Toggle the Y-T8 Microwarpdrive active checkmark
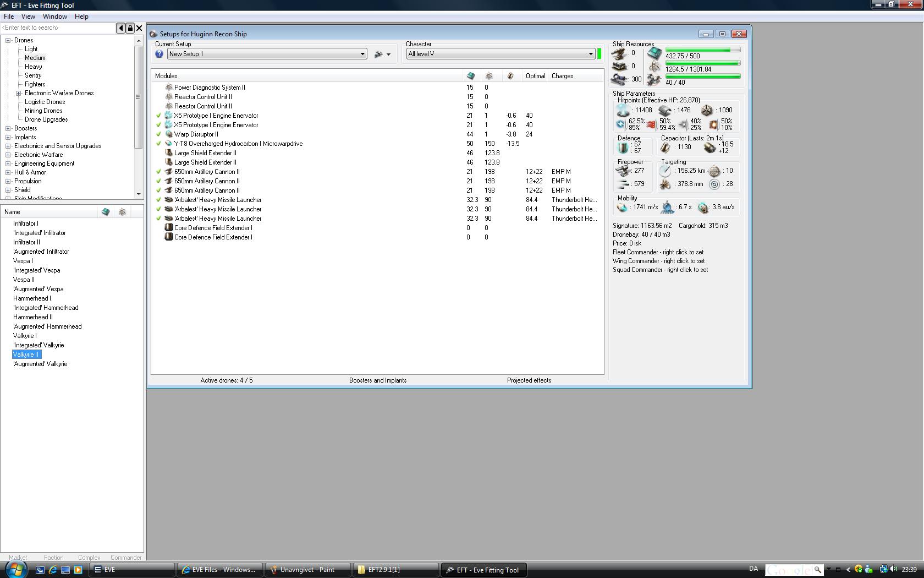The height and width of the screenshot is (578, 924). pyautogui.click(x=158, y=144)
